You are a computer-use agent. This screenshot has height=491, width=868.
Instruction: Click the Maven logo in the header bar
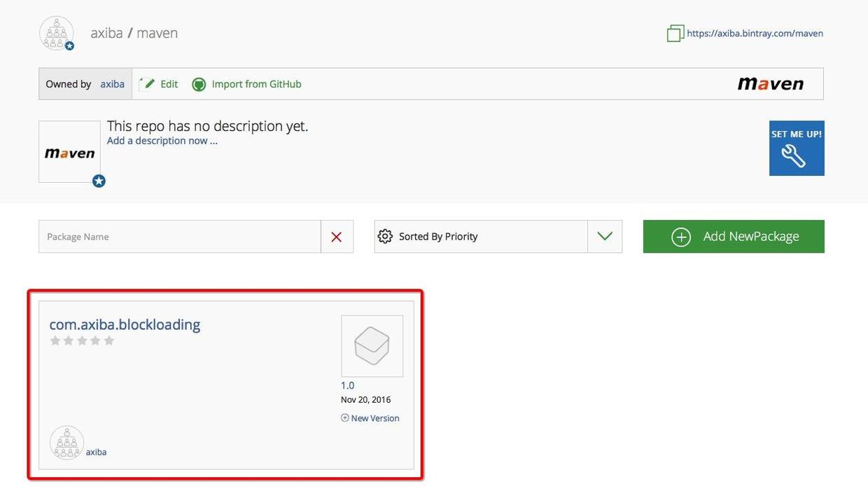770,84
